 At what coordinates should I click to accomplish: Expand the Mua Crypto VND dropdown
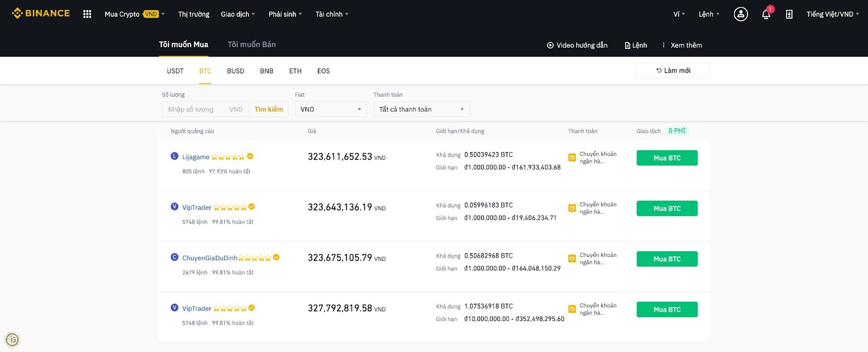[x=135, y=14]
